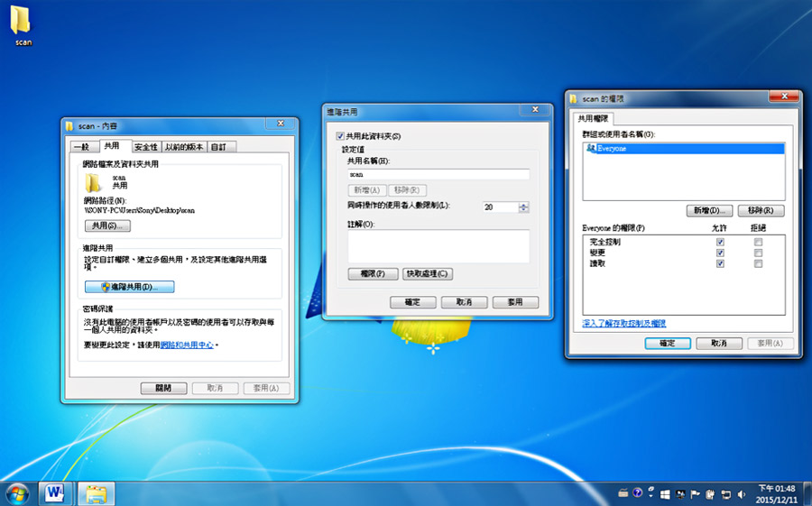This screenshot has height=506, width=812.
Task: Click the Action Center flag tray icon
Action: coord(695,494)
